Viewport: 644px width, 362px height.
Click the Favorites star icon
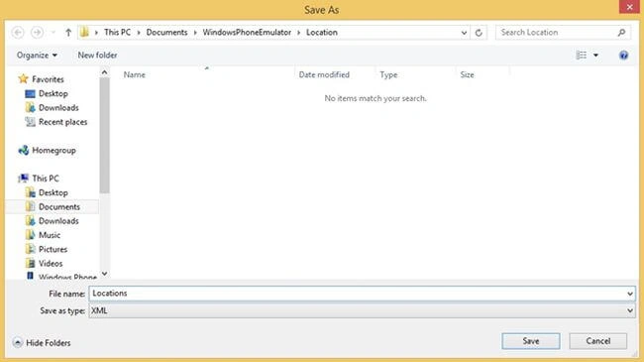23,78
